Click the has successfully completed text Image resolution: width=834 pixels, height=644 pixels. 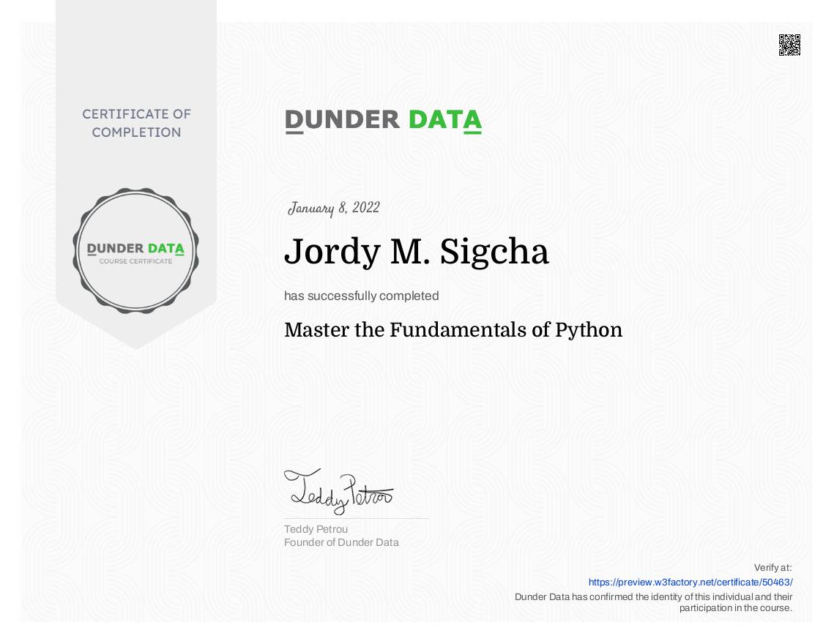(x=361, y=296)
